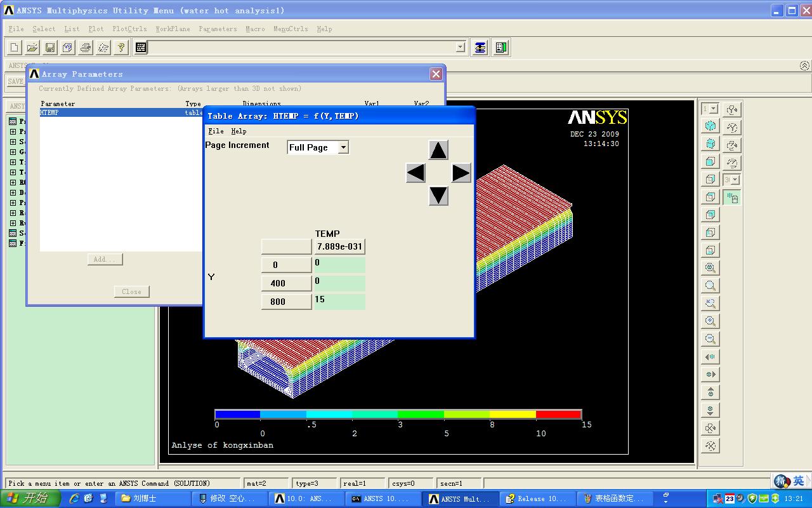This screenshot has height=508, width=812.
Task: Switch to ANSYS 10.0 console taskbar item
Action: click(x=384, y=498)
